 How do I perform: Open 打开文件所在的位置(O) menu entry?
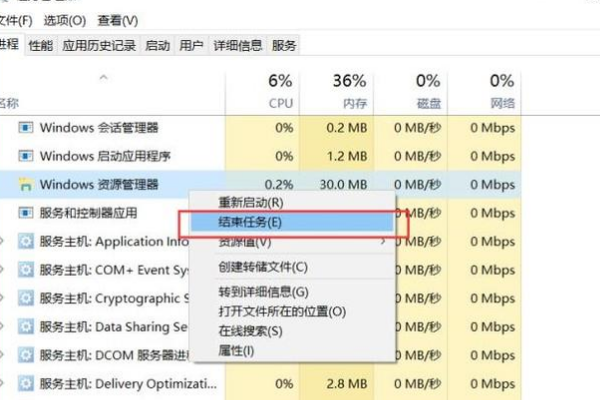pos(282,311)
